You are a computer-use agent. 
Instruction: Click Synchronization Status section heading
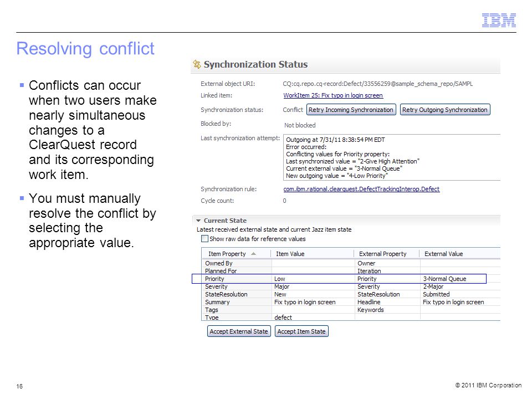(255, 64)
